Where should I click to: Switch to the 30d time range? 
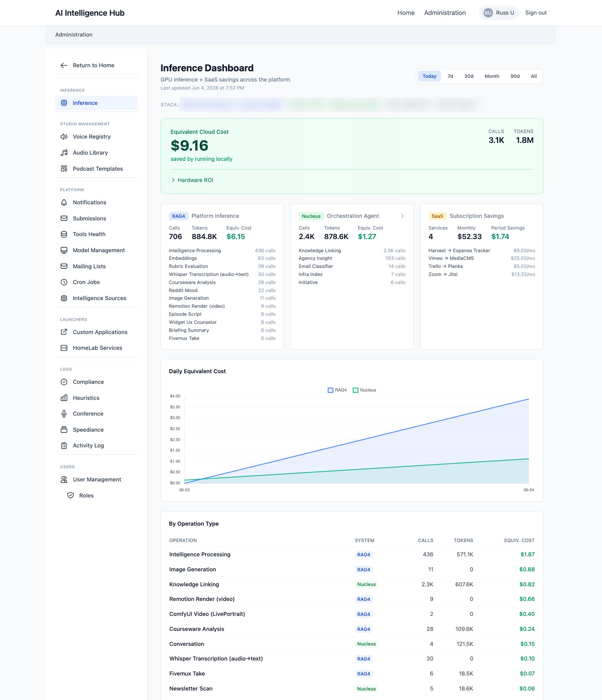click(469, 76)
